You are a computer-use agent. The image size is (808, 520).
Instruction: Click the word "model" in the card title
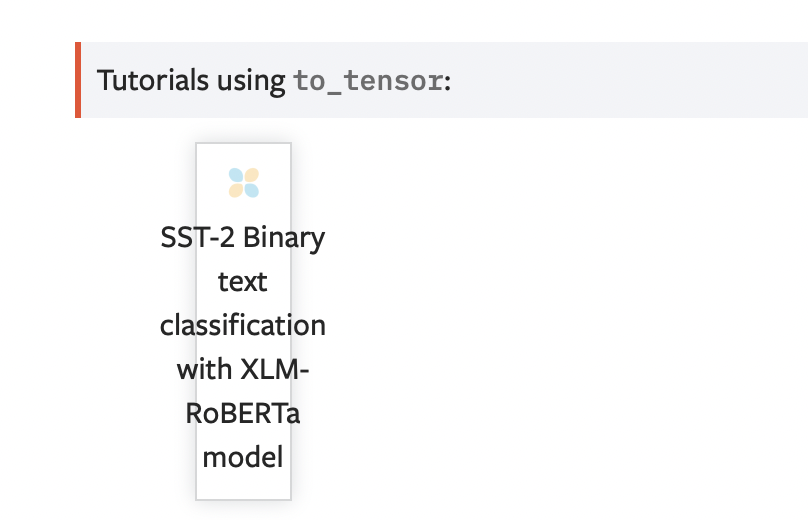point(243,458)
